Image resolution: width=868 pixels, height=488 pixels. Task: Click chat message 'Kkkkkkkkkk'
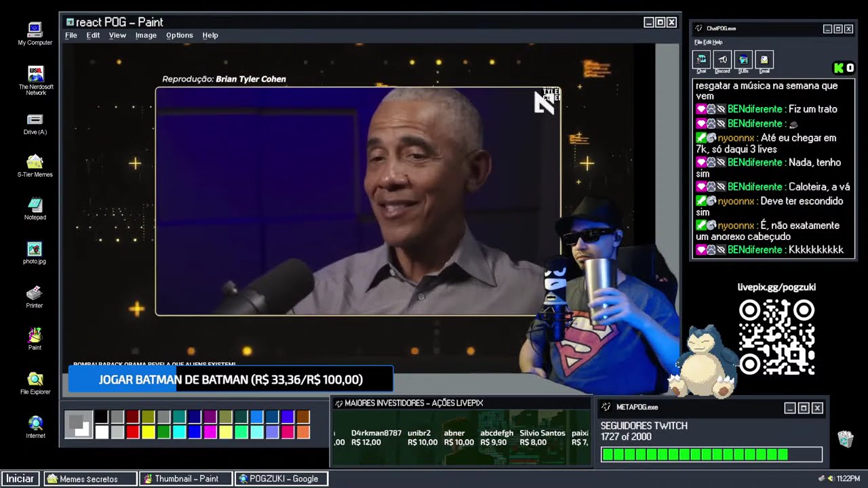816,250
